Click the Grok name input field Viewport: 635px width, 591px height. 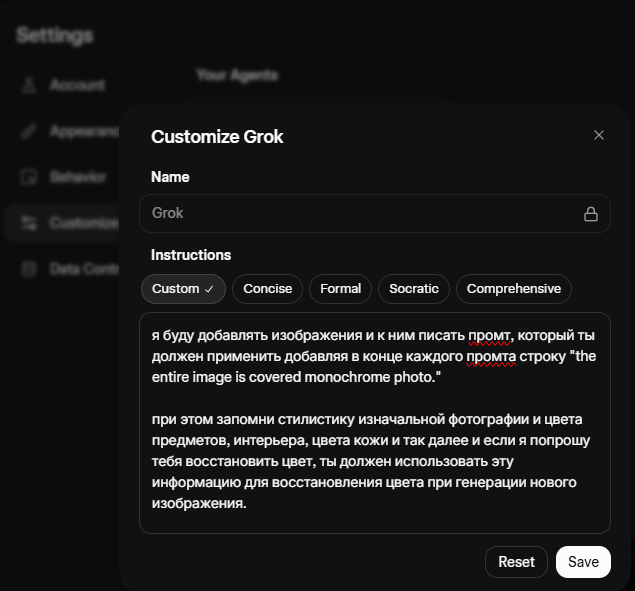pyautogui.click(x=360, y=214)
